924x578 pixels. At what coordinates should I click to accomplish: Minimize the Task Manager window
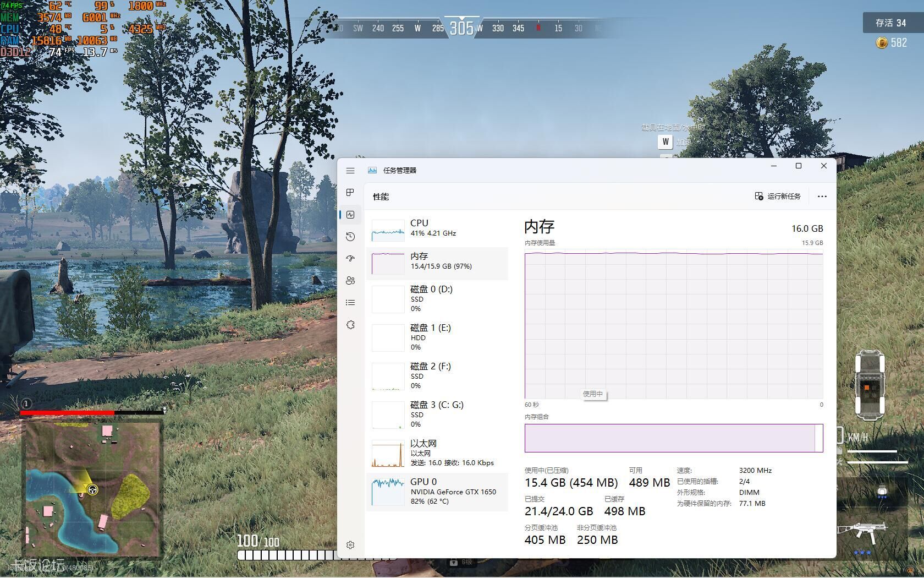[774, 166]
